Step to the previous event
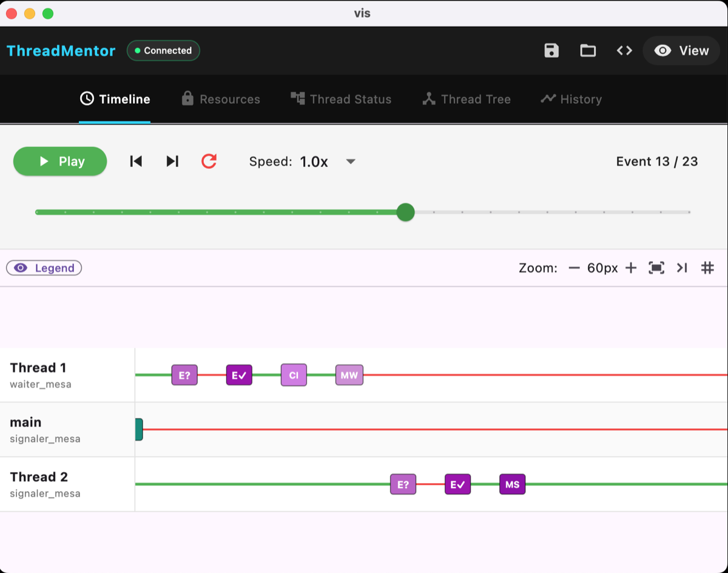The width and height of the screenshot is (728, 573). pos(136,161)
